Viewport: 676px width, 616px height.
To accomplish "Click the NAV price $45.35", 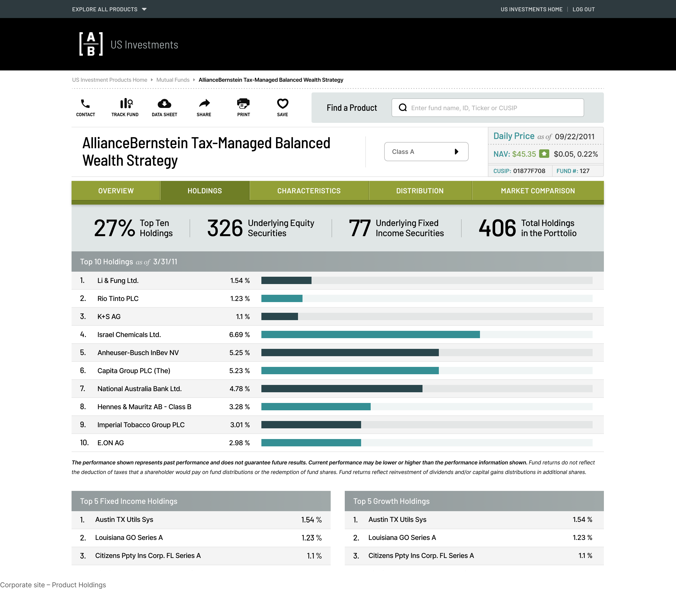I will tap(524, 154).
